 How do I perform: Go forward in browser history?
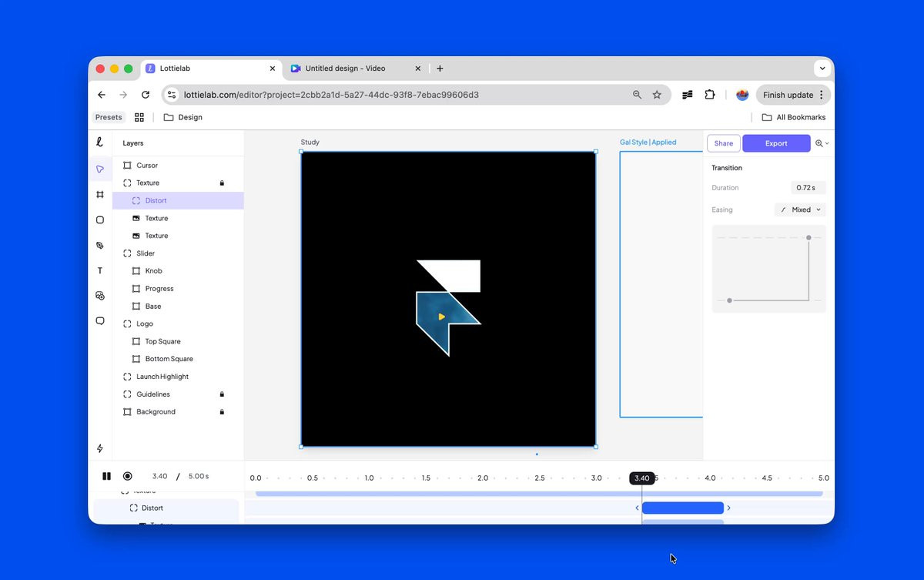click(123, 95)
